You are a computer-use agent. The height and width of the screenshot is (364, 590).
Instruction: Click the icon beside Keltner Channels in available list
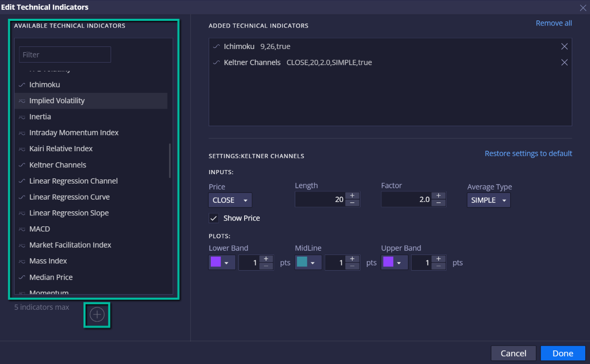coord(22,165)
